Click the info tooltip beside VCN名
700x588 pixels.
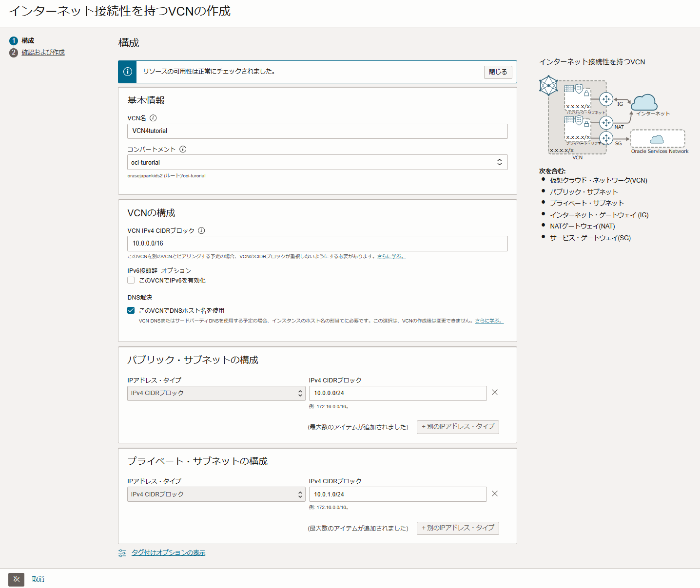(x=154, y=117)
